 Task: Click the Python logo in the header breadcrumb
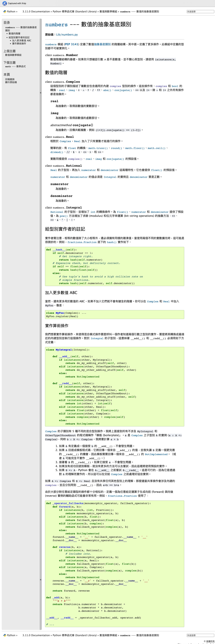5,12
